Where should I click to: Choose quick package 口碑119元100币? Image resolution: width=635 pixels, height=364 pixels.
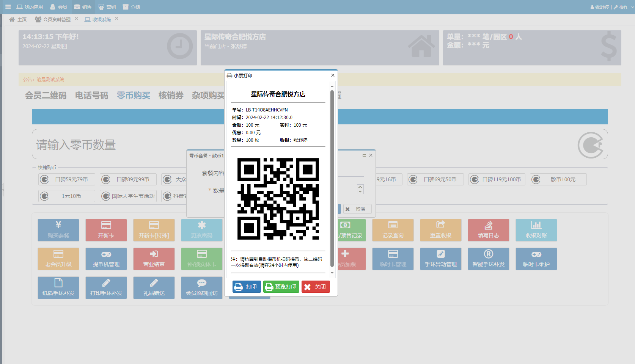[x=497, y=179]
